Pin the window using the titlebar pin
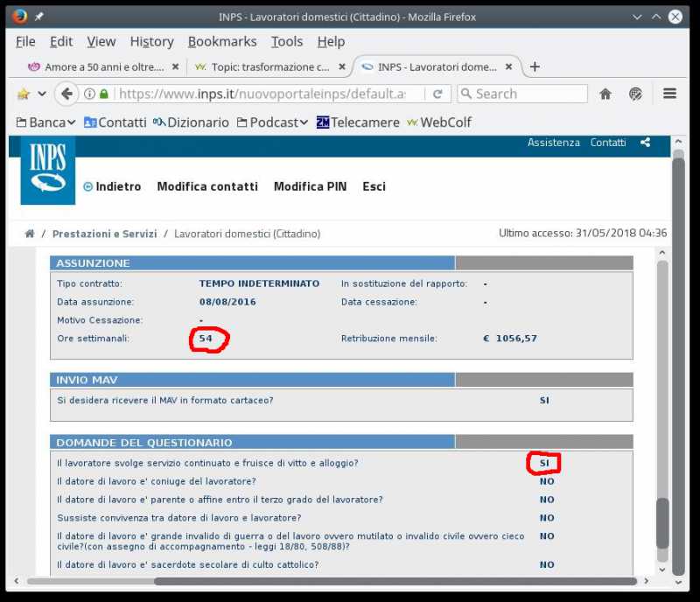Viewport: 700px width, 602px height. click(39, 17)
